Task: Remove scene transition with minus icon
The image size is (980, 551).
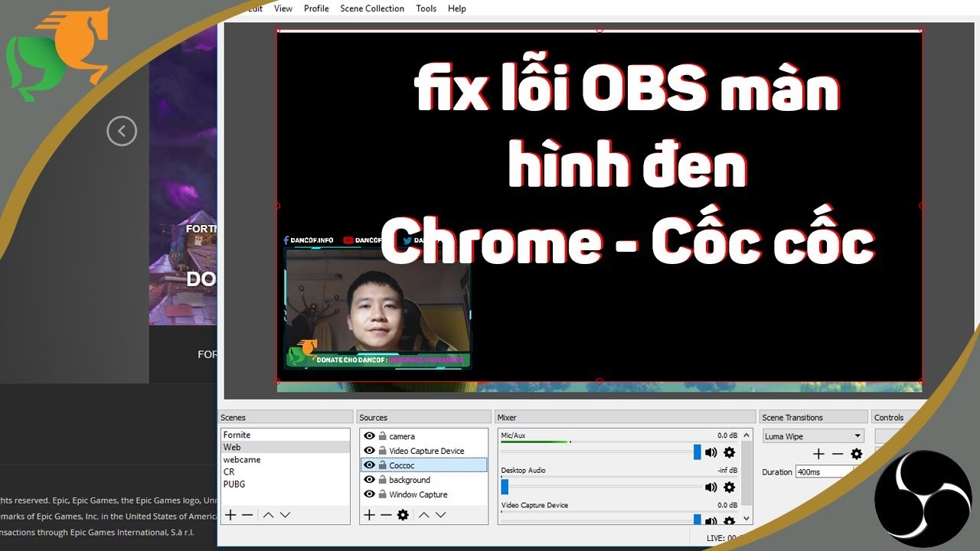Action: coord(838,454)
